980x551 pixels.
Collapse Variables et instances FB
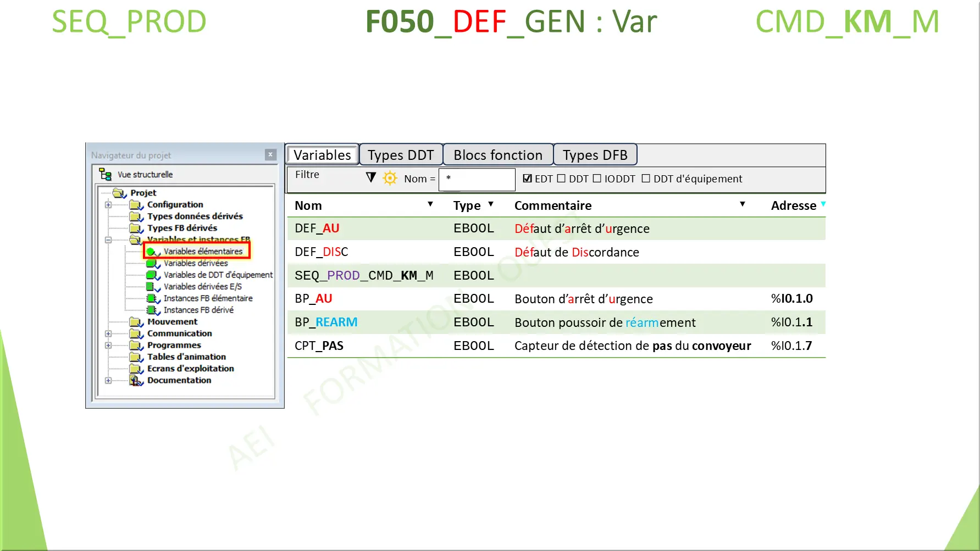[x=107, y=240]
